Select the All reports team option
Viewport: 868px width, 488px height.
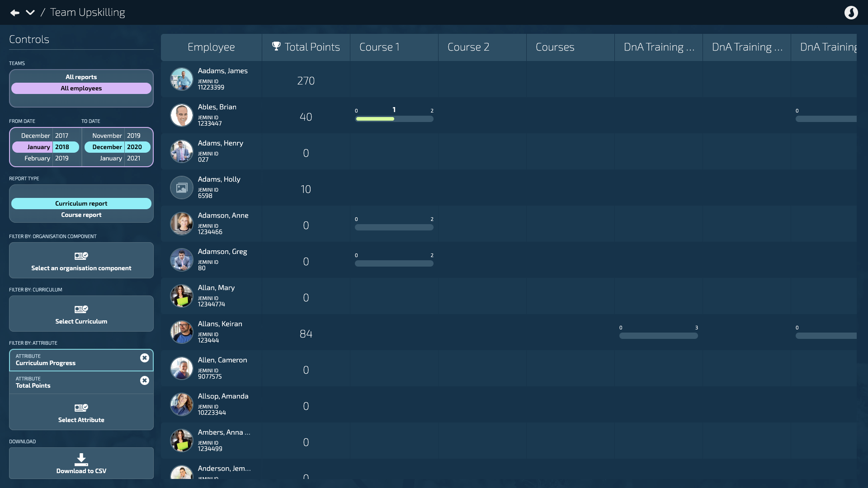click(x=81, y=77)
